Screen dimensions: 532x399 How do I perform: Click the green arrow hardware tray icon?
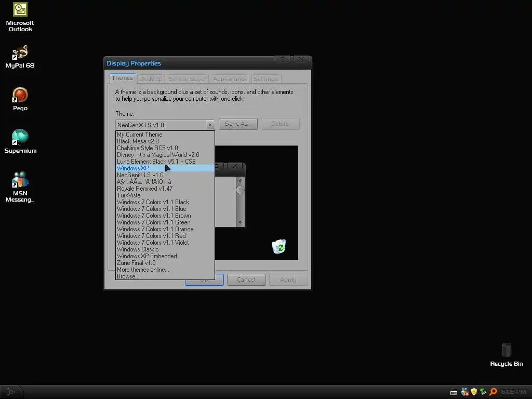pyautogui.click(x=483, y=392)
